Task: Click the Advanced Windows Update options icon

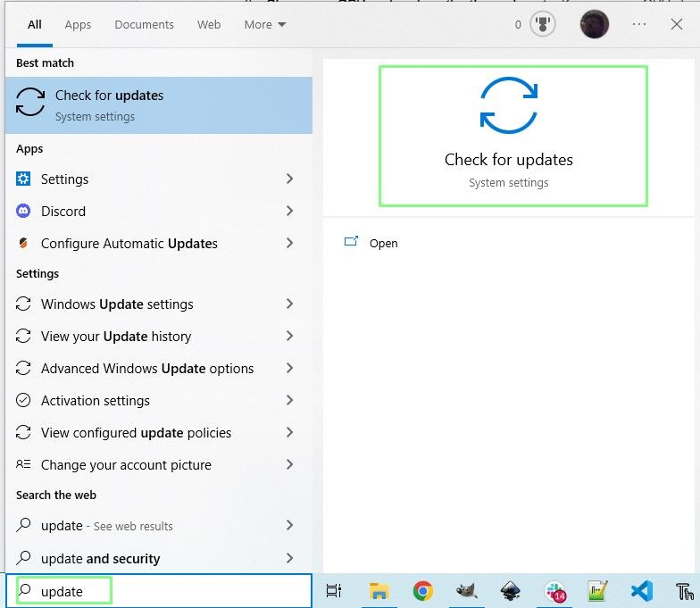Action: click(x=23, y=368)
